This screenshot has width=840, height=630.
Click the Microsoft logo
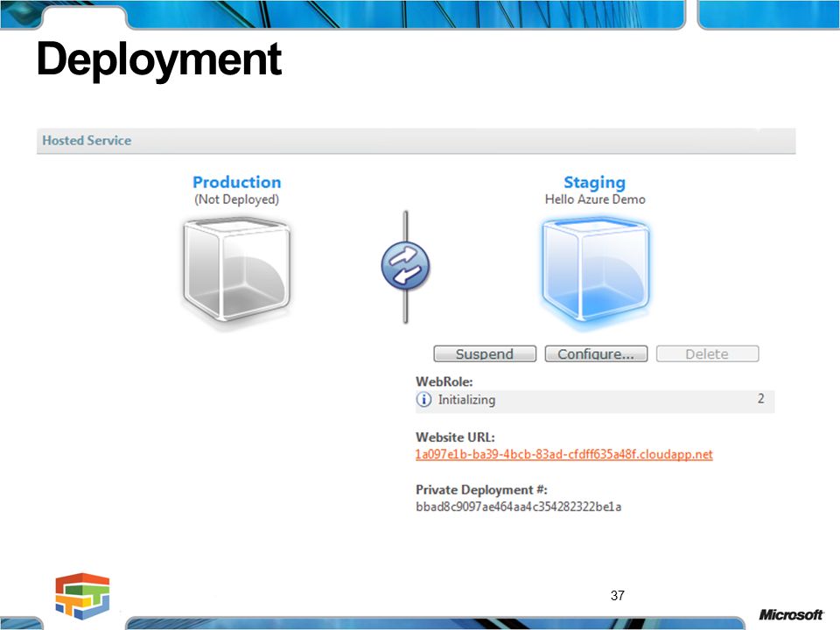(791, 614)
